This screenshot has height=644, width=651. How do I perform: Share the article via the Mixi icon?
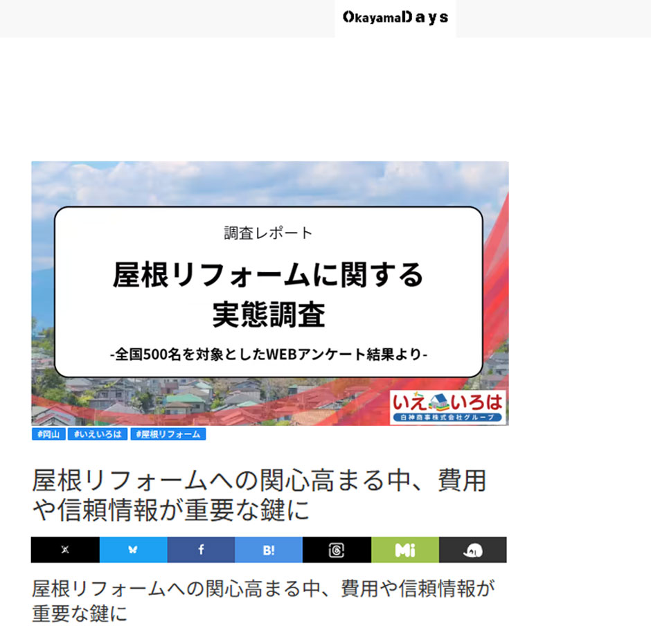pos(405,550)
